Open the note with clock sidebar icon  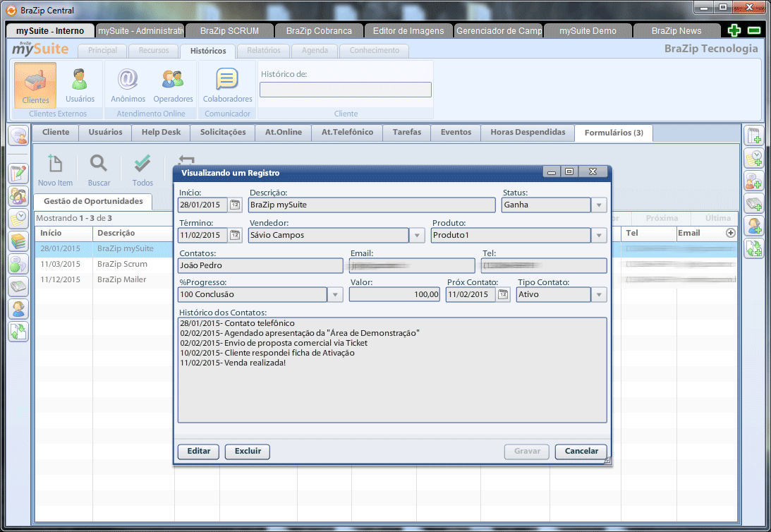coord(18,219)
